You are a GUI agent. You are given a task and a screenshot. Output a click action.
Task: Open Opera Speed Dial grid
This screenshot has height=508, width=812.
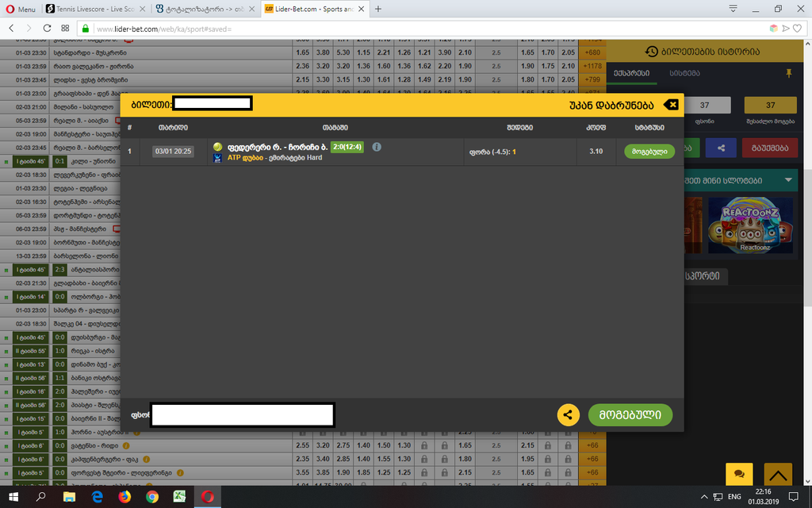click(x=65, y=29)
